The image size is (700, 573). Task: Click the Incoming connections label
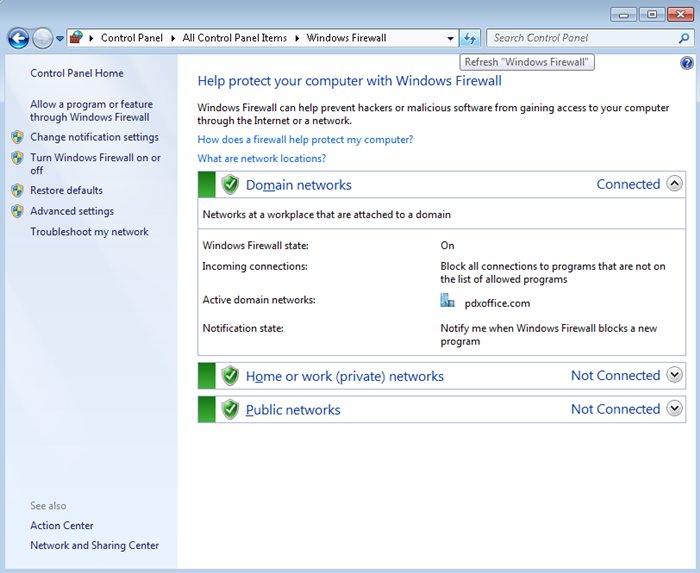(255, 266)
